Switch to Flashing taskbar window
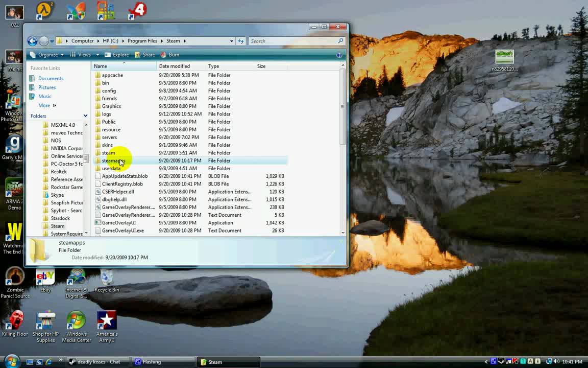 point(163,362)
